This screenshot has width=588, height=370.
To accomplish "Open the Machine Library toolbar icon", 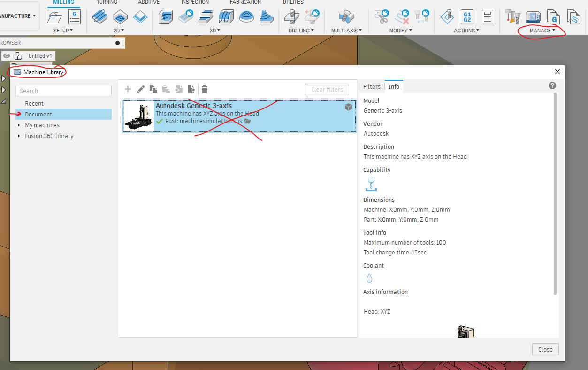I will [533, 17].
